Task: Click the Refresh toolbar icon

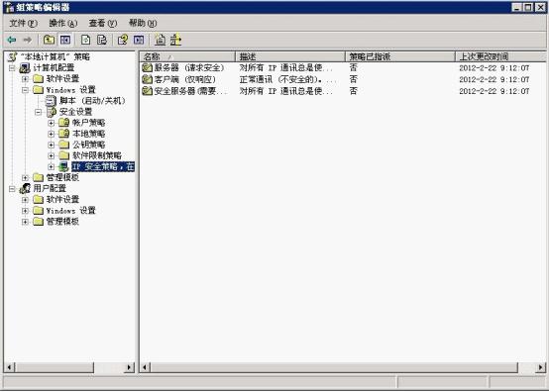Action: [x=85, y=40]
